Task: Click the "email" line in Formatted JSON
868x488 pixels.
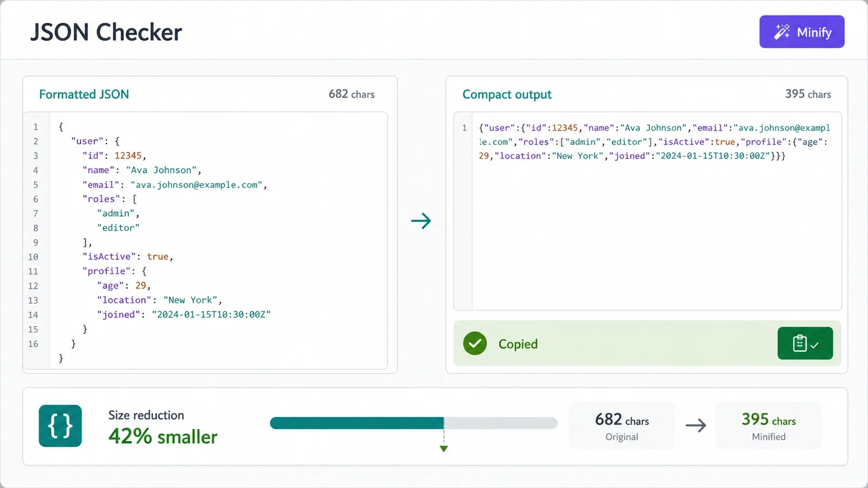Action: click(x=175, y=185)
